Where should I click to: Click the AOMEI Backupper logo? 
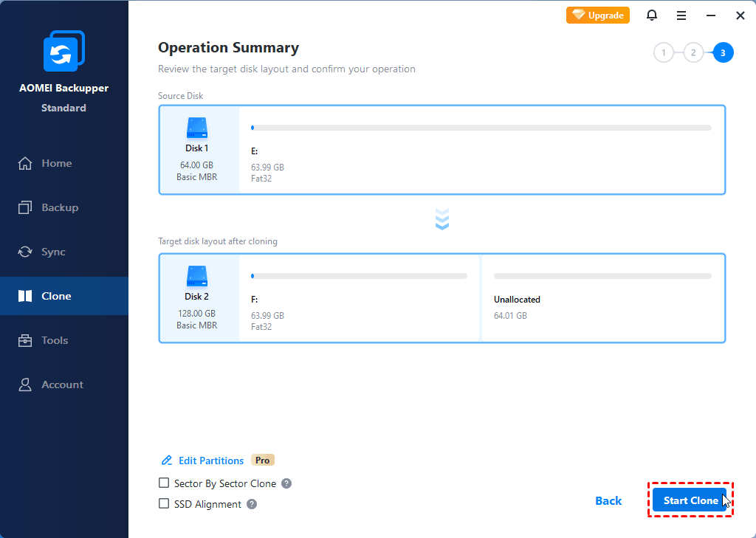(x=63, y=51)
